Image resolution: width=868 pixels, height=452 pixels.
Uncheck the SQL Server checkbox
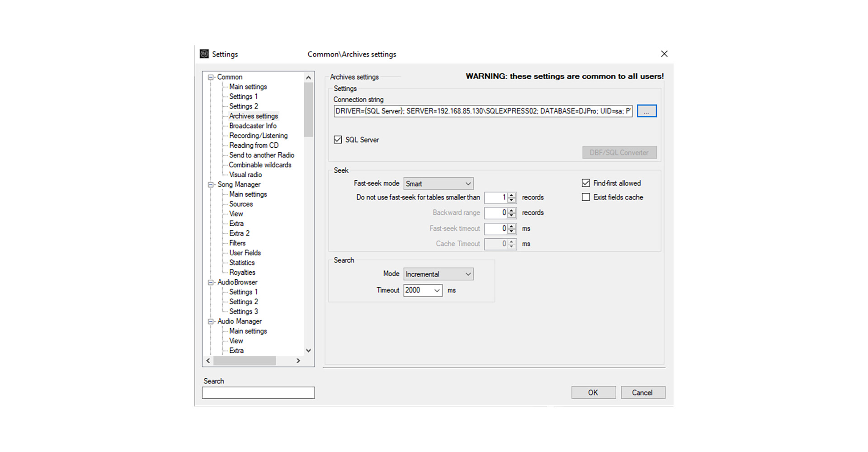tap(338, 140)
